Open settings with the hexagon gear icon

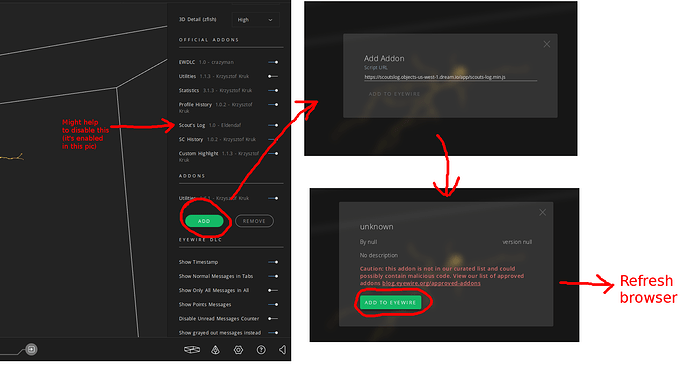(238, 350)
